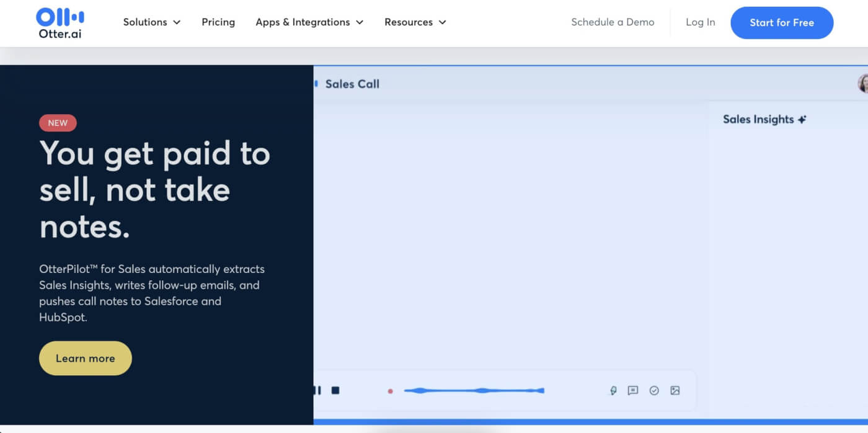Select the Sales Call title
Image resolution: width=868 pixels, height=433 pixels.
click(x=352, y=83)
